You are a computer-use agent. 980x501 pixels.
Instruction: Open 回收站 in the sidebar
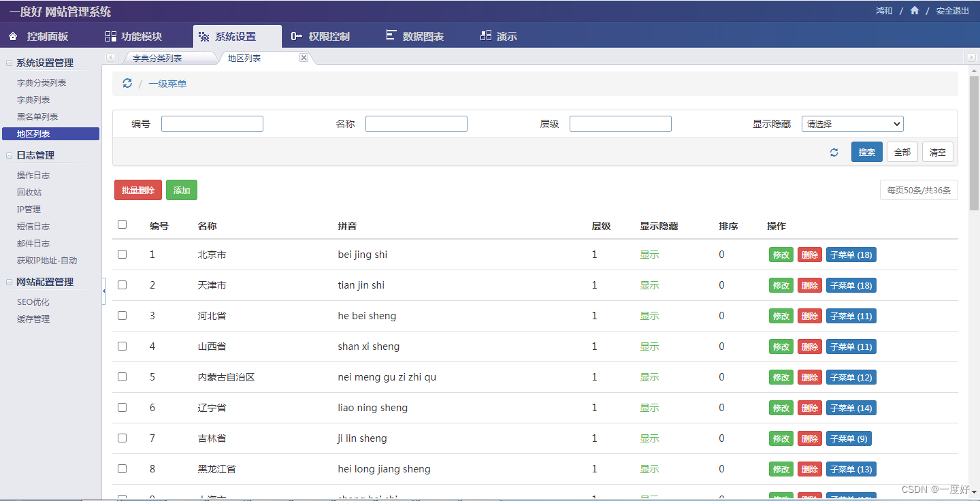tap(29, 193)
